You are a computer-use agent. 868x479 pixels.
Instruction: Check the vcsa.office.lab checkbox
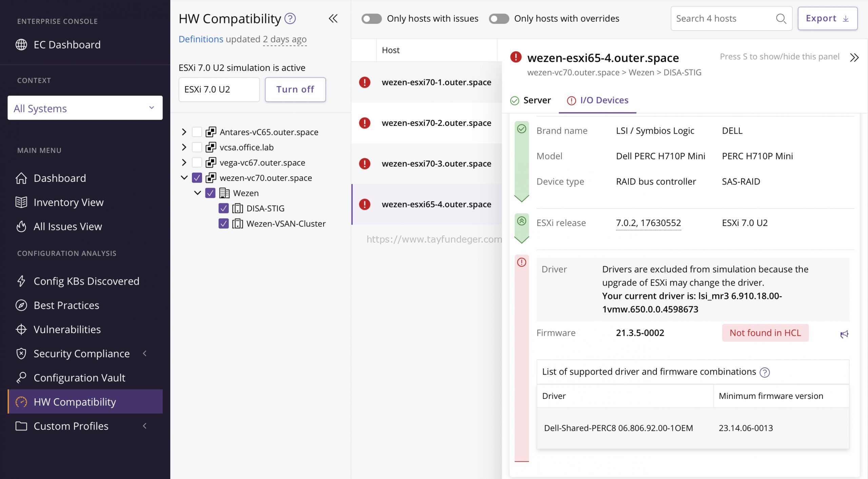click(x=197, y=147)
